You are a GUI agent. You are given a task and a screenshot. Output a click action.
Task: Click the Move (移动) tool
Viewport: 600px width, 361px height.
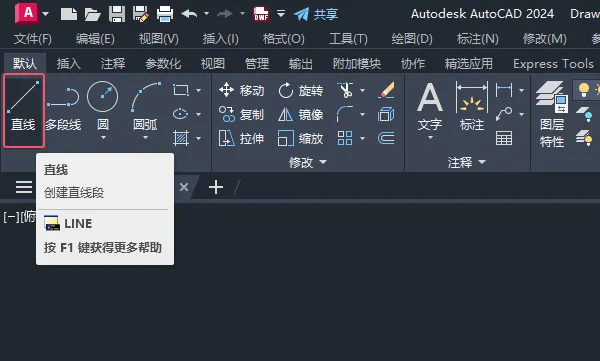pyautogui.click(x=241, y=90)
